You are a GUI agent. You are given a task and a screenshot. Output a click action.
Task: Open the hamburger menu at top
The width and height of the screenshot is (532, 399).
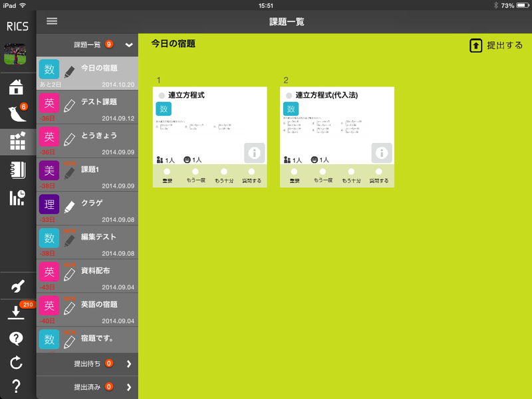[x=52, y=21]
